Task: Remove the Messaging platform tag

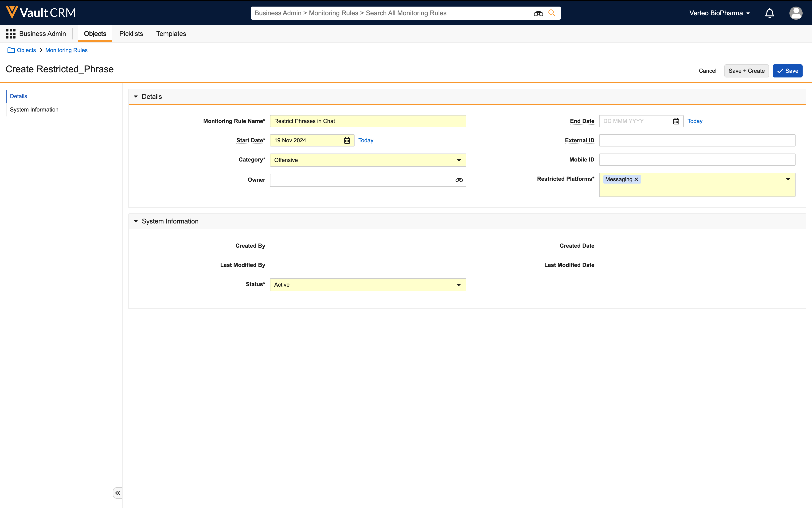Action: point(636,179)
